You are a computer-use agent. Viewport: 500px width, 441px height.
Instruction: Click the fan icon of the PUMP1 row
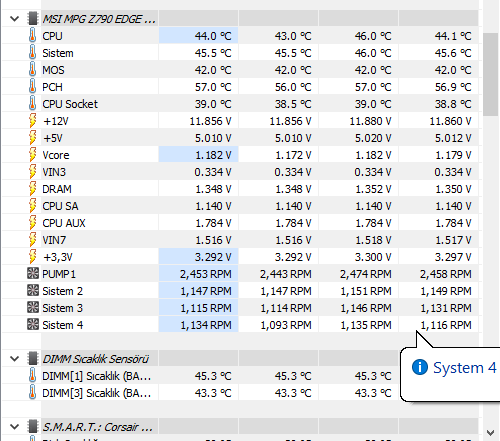coord(33,274)
